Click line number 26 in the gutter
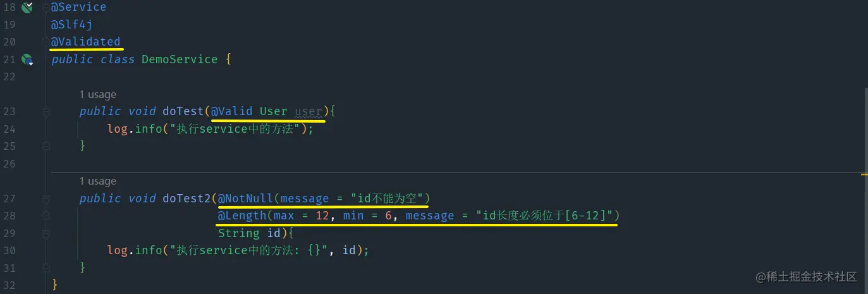 pos(9,164)
